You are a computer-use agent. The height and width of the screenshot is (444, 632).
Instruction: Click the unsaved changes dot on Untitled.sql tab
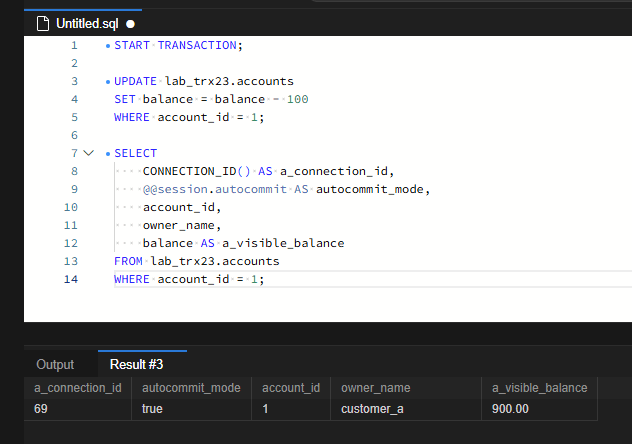130,24
